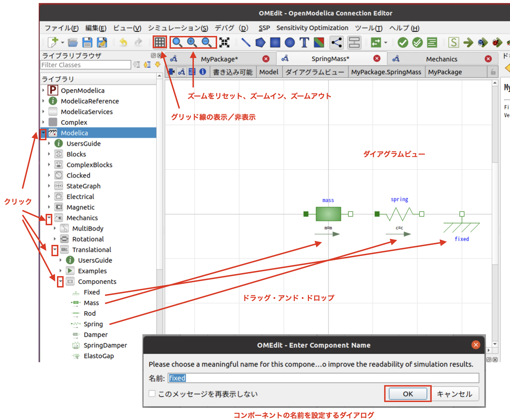Select the Polygon shape tool
The image size is (510, 420).
(260, 42)
